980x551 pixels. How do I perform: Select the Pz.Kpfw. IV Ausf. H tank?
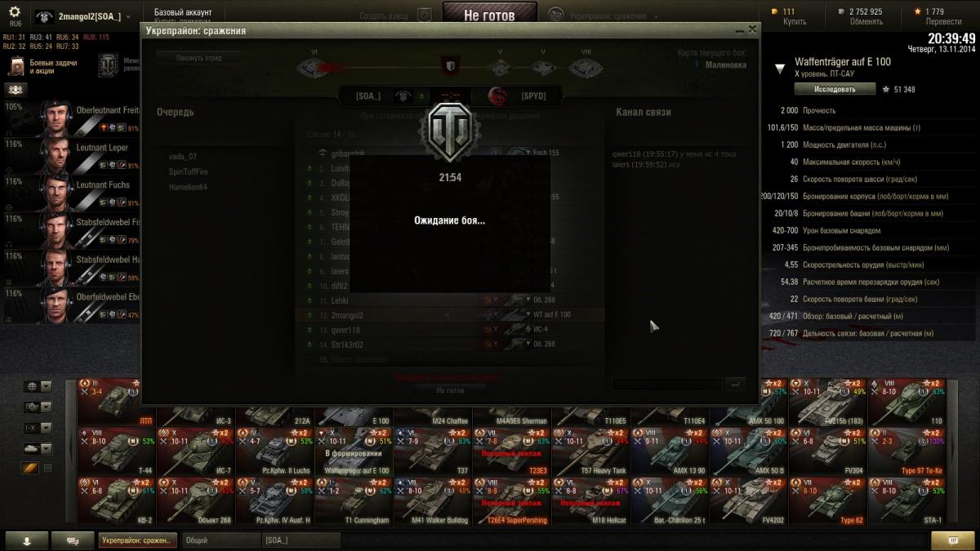click(x=275, y=501)
